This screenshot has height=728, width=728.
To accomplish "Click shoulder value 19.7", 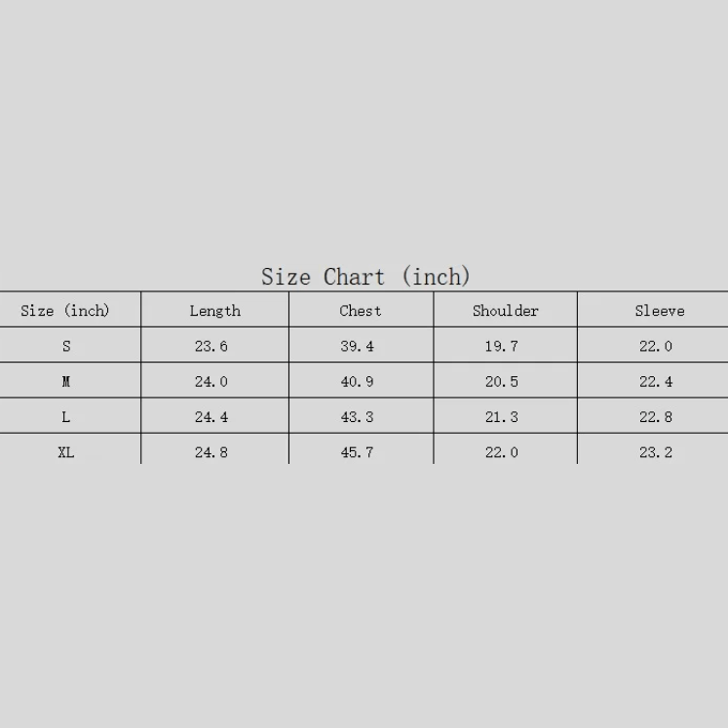I will tap(501, 346).
